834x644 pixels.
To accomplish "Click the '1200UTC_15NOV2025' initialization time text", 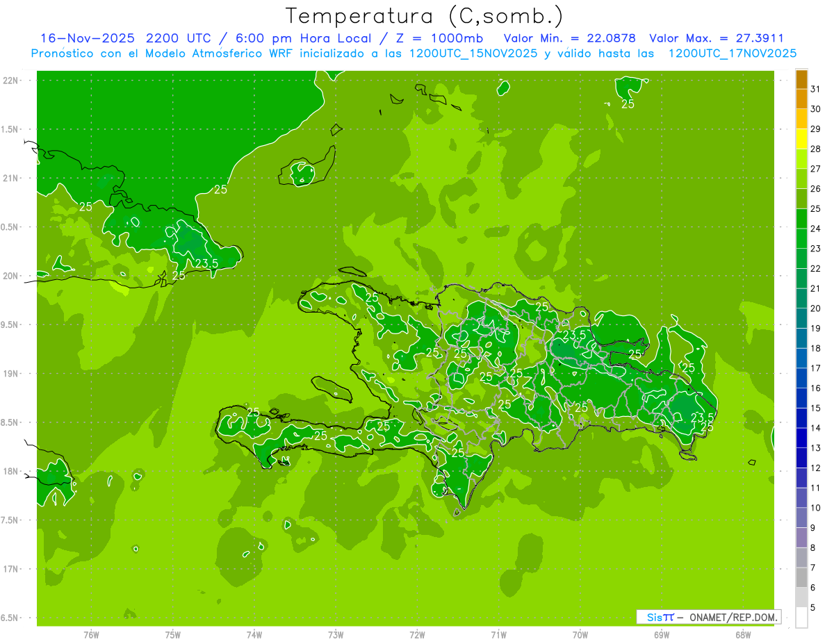I will [x=472, y=53].
